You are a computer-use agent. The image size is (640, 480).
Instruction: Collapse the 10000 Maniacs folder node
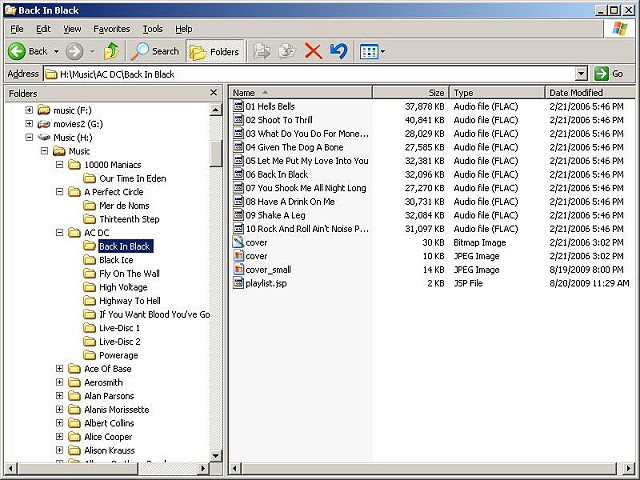[60, 164]
